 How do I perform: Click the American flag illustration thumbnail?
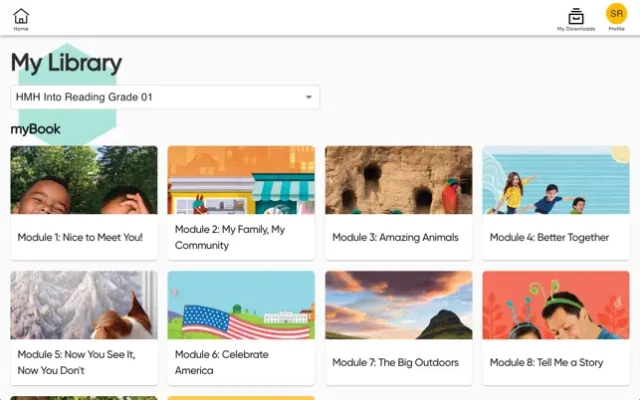[241, 305]
